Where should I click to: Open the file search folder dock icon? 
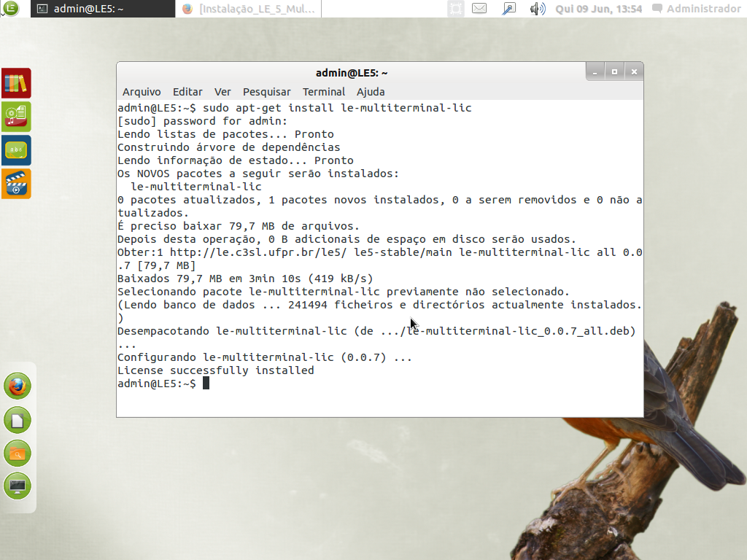pyautogui.click(x=18, y=454)
